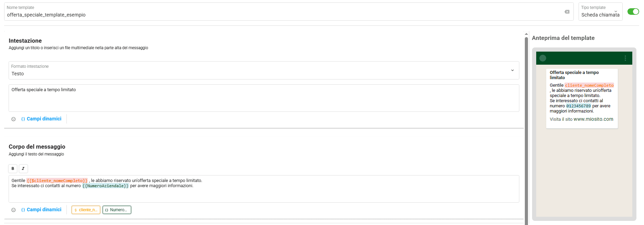Open emoji picker for the Intestazione text
644x225 pixels.
(13, 119)
